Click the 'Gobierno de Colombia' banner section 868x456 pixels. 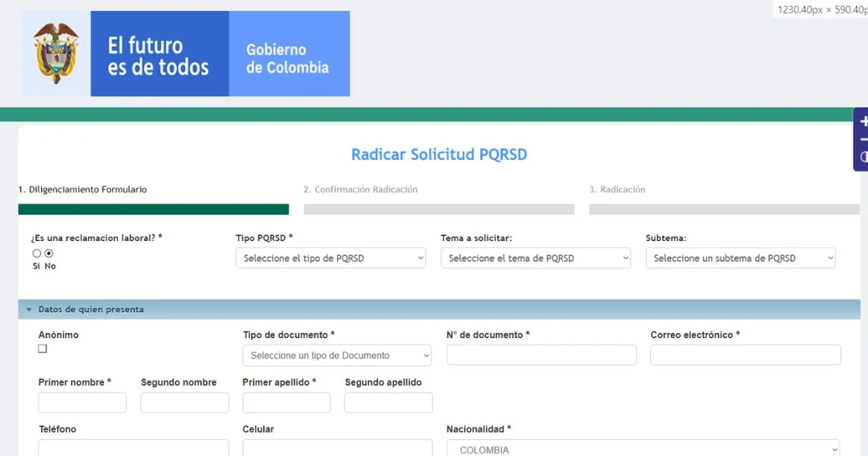point(289,54)
